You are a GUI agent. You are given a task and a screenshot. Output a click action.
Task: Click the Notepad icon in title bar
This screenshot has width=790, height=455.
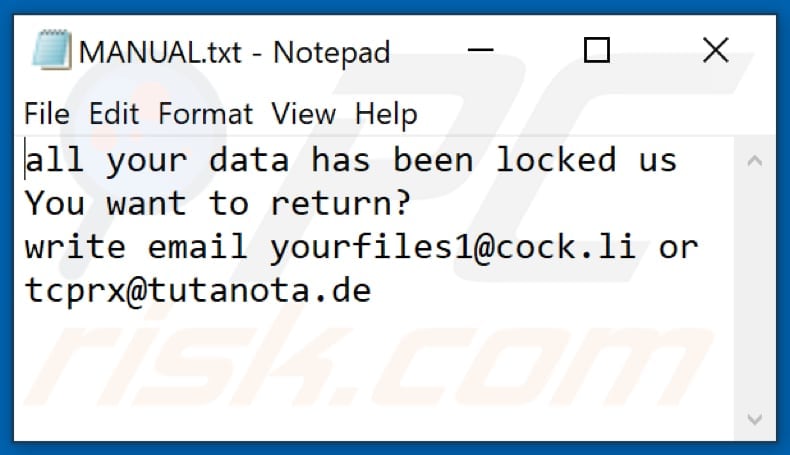click(x=52, y=50)
